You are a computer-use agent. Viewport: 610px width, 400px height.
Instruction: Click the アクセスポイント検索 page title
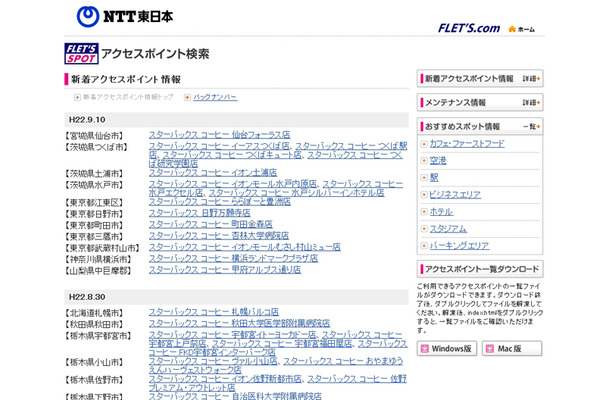pyautogui.click(x=155, y=54)
